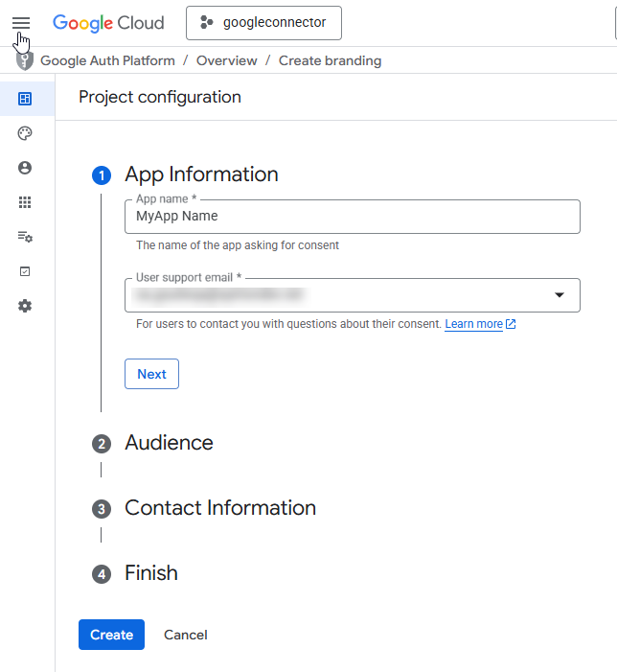Open Branding palette icon in sidebar
Screen dimensions: 617x672
[x=25, y=133]
